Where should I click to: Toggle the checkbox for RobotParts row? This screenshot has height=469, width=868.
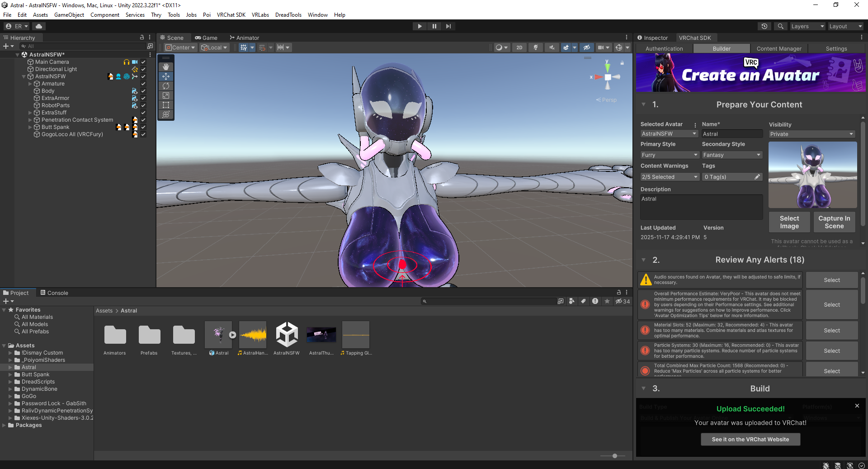(x=143, y=105)
